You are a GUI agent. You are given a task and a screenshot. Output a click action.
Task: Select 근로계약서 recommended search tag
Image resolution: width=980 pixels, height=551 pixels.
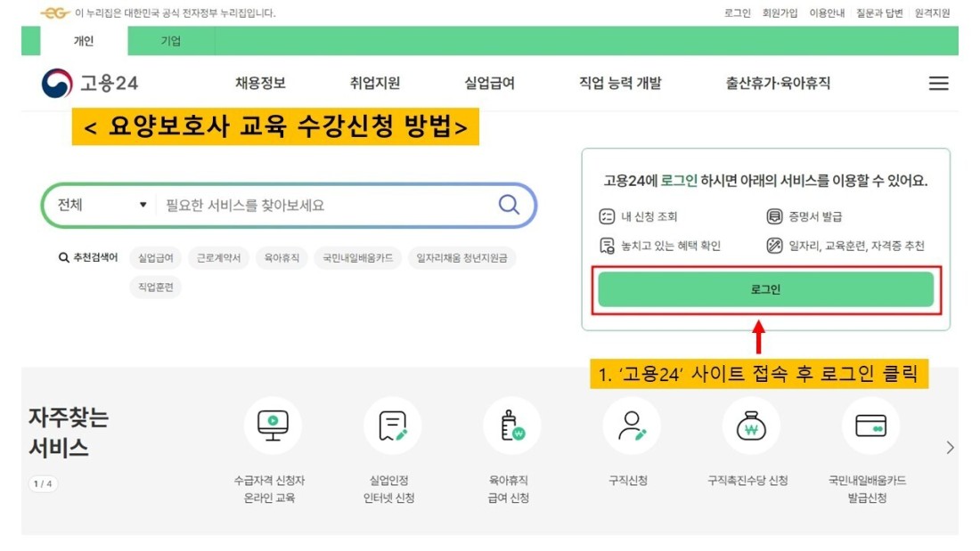tap(219, 258)
